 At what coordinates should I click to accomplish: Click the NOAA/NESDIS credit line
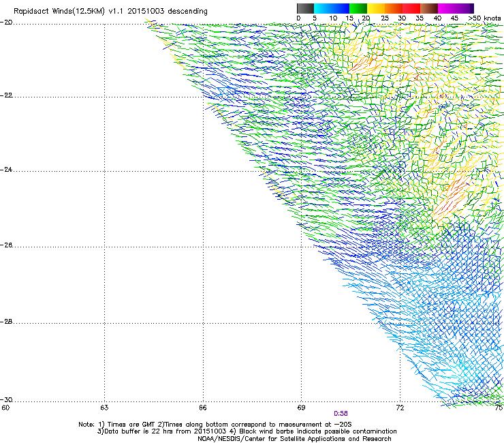[x=294, y=439]
